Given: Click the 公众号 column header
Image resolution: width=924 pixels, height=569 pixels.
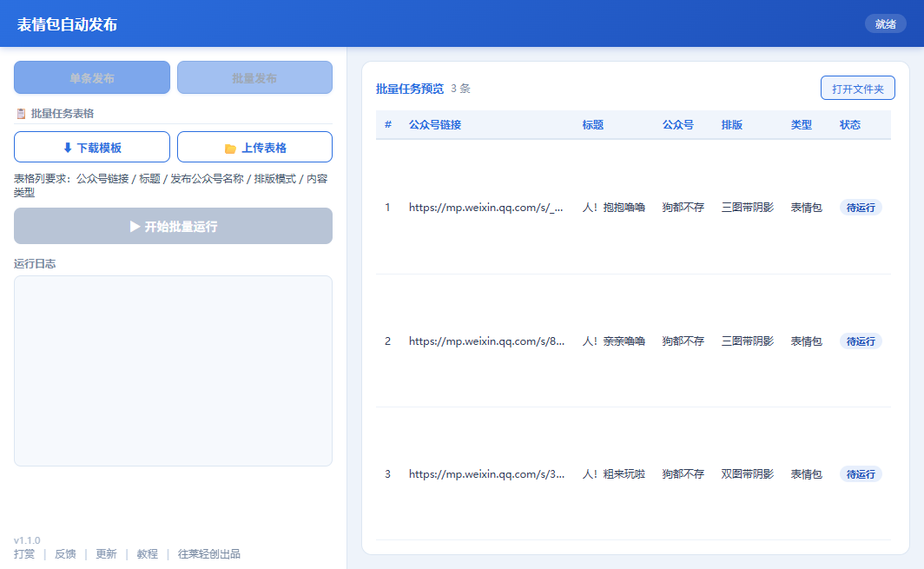Looking at the screenshot, I should coord(677,125).
